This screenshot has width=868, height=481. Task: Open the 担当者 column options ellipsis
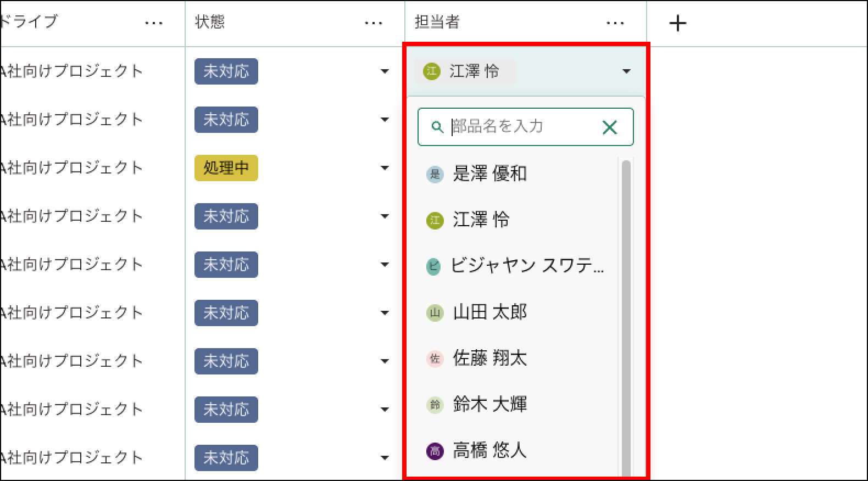click(x=615, y=23)
